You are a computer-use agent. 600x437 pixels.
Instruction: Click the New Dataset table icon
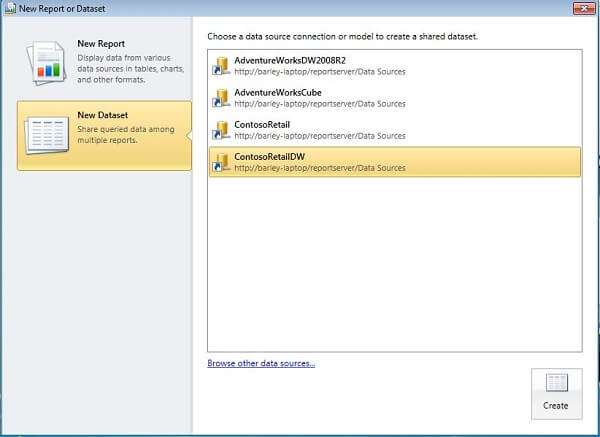[x=47, y=135]
